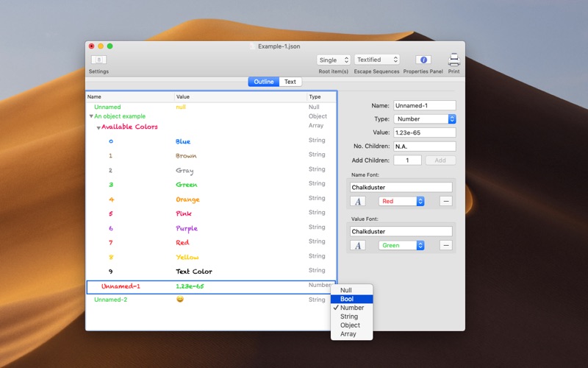Click the Value column header
The height and width of the screenshot is (368, 588).
tap(241, 97)
